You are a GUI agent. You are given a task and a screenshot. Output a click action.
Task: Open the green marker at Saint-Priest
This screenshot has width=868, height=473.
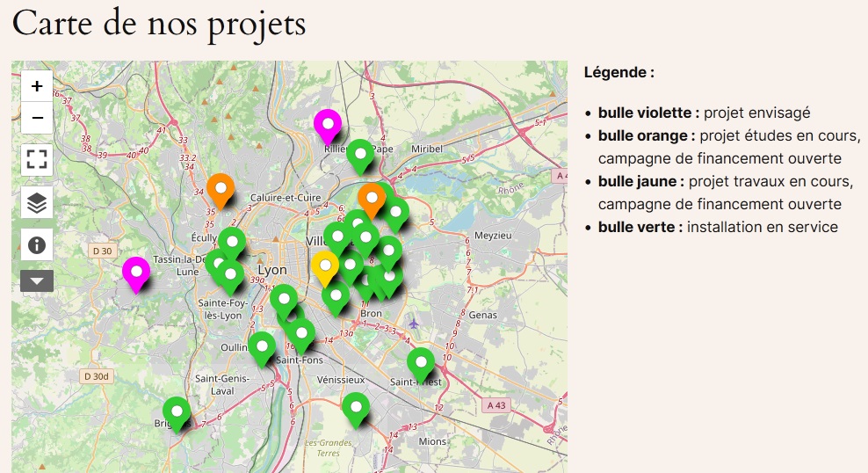tap(421, 362)
